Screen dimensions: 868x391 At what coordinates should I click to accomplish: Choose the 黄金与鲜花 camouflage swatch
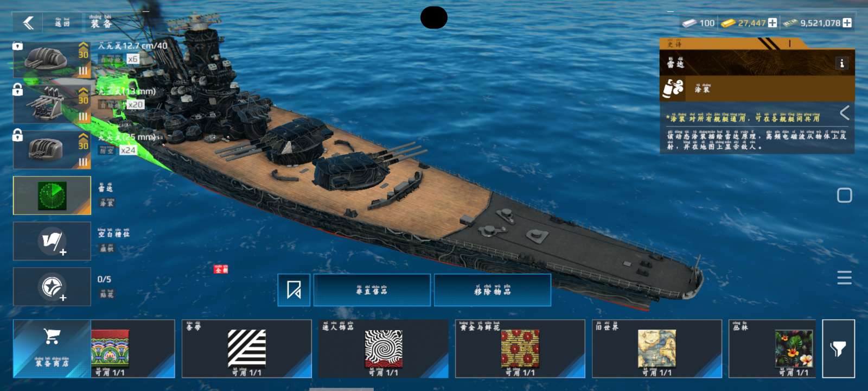pos(520,349)
